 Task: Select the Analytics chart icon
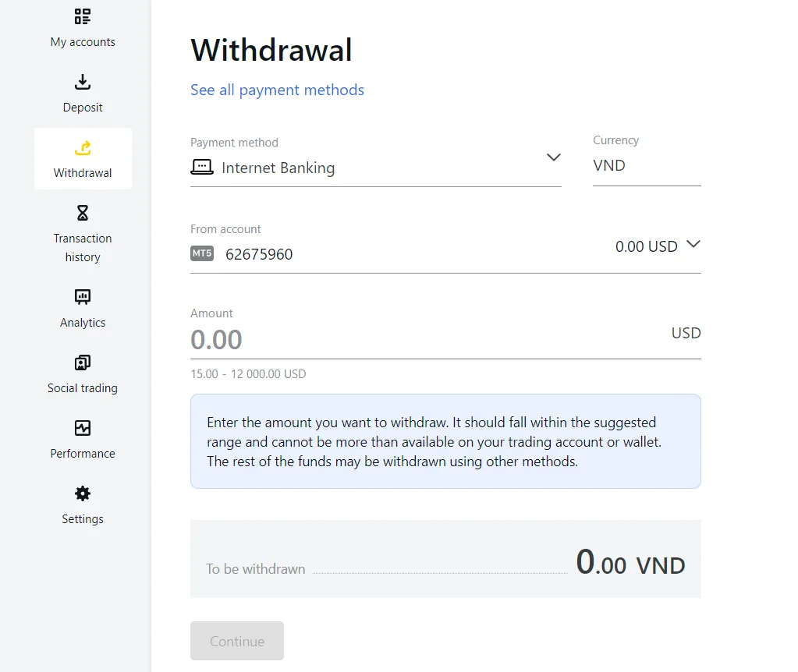(82, 297)
